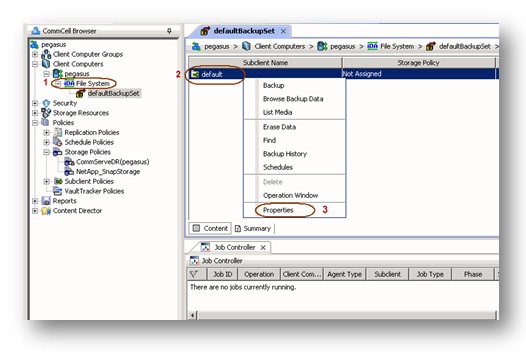Click the NetApp_SnapStorage policy icon

click(x=69, y=171)
